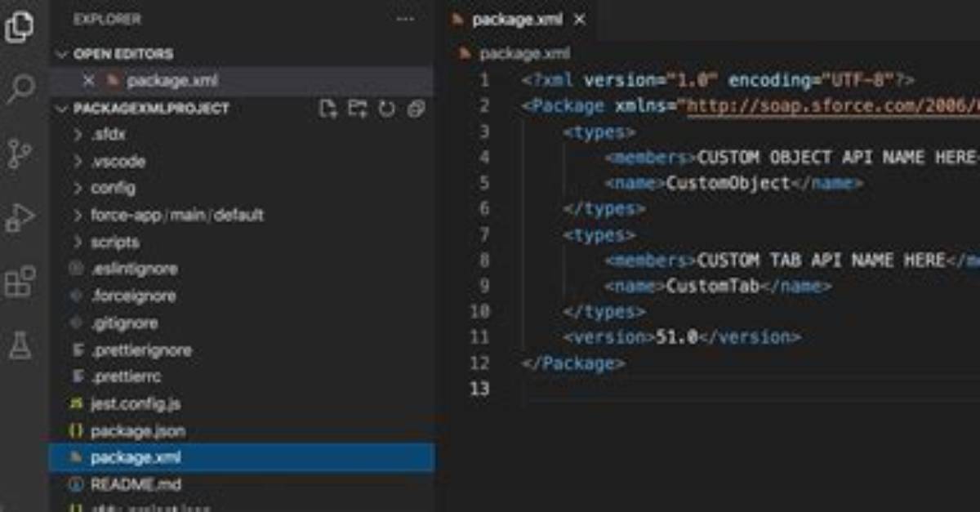The width and height of the screenshot is (980, 512).
Task: Click package.xml in the breadcrumb bar
Action: coord(524,53)
